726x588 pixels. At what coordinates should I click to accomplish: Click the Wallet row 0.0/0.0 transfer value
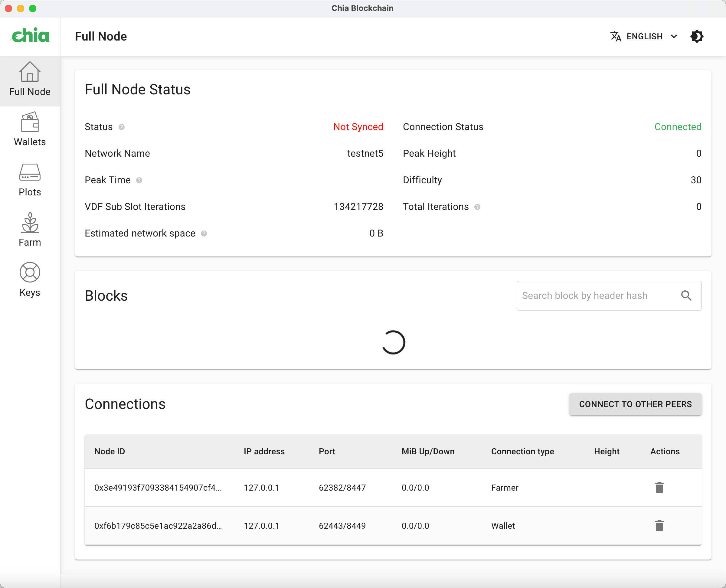[x=415, y=526]
